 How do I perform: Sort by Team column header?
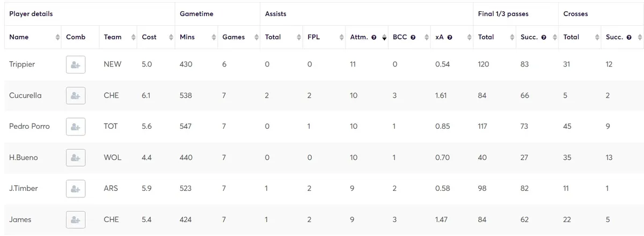coord(113,37)
